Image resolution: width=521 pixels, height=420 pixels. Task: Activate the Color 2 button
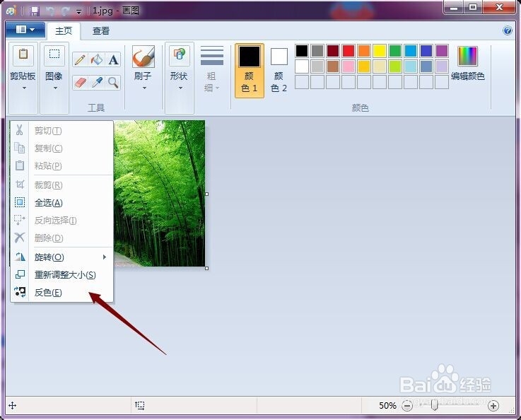pyautogui.click(x=279, y=71)
